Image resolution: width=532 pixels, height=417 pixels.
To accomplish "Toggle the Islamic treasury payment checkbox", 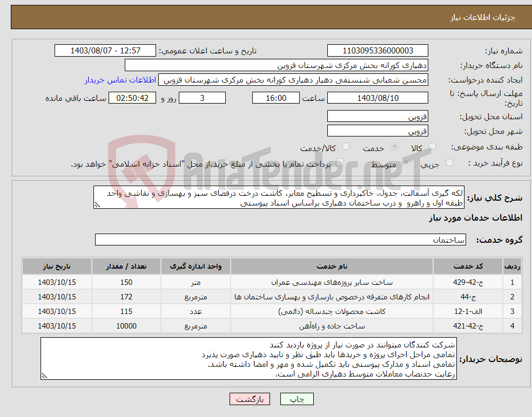I will point(339,163).
